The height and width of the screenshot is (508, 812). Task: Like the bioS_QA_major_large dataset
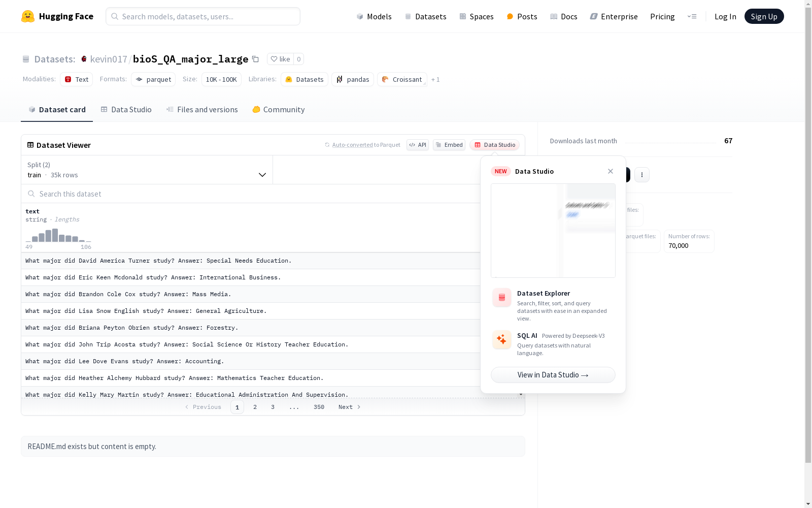[x=280, y=59]
